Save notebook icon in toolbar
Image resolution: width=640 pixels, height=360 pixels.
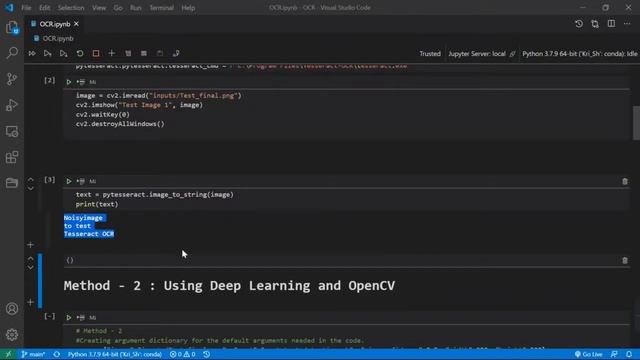click(160, 53)
